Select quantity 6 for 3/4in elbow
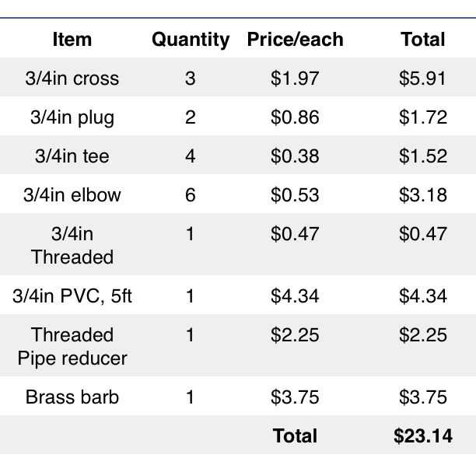 [191, 195]
